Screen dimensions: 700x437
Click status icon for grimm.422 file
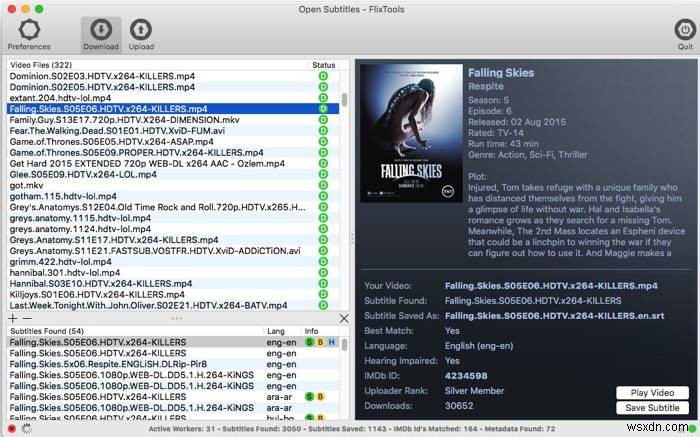point(323,262)
